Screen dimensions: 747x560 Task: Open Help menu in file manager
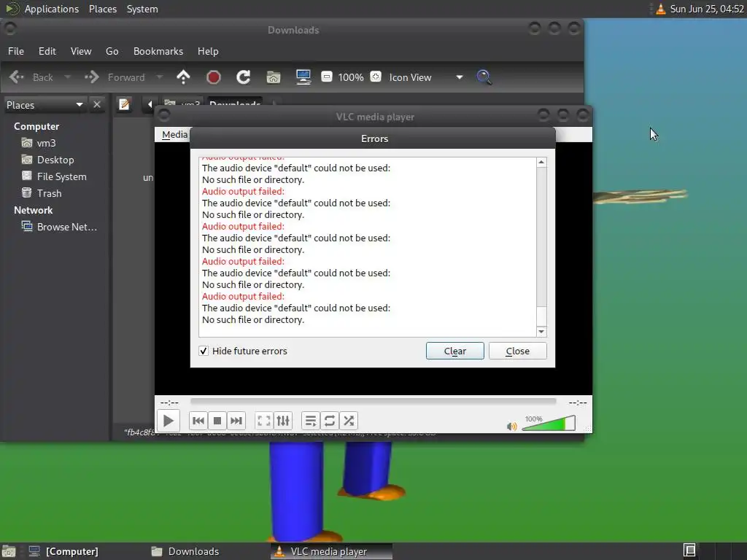coord(208,52)
